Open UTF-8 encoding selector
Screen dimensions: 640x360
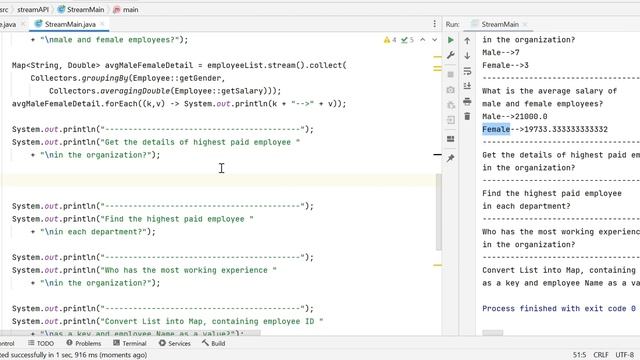click(624, 355)
